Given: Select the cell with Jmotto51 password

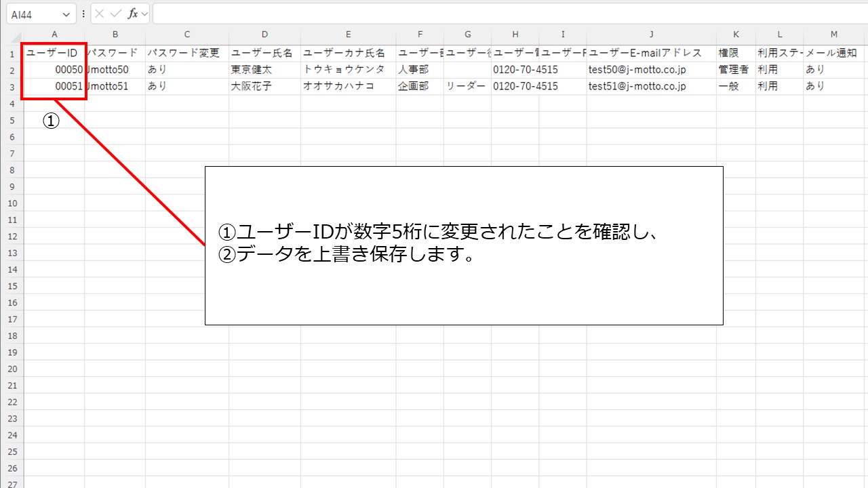Looking at the screenshot, I should 115,87.
